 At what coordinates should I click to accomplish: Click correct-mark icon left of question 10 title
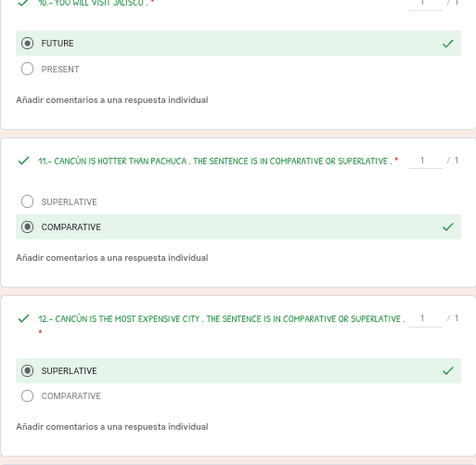[23, 3]
